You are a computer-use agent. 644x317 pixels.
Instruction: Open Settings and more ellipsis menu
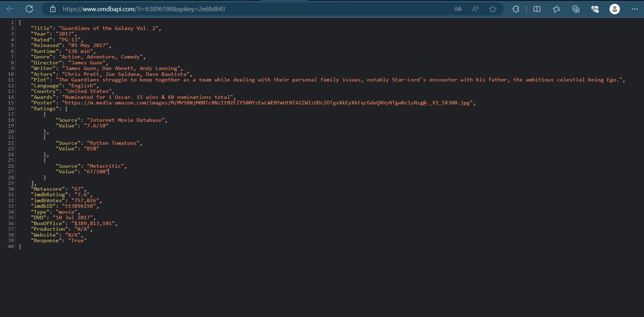pos(635,9)
